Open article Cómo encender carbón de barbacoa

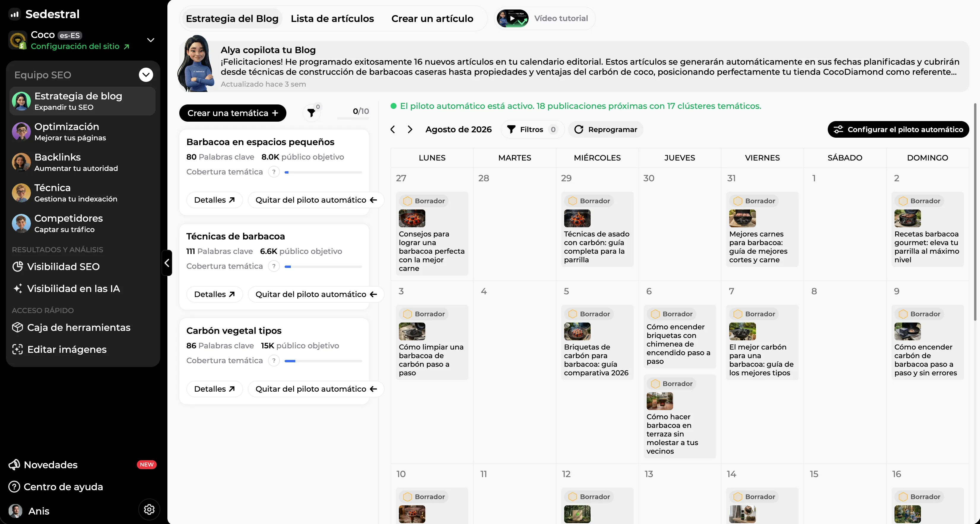coord(927,342)
